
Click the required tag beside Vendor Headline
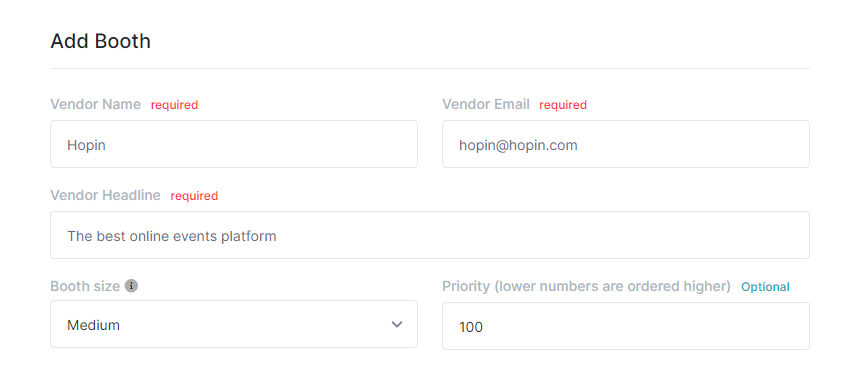[194, 196]
